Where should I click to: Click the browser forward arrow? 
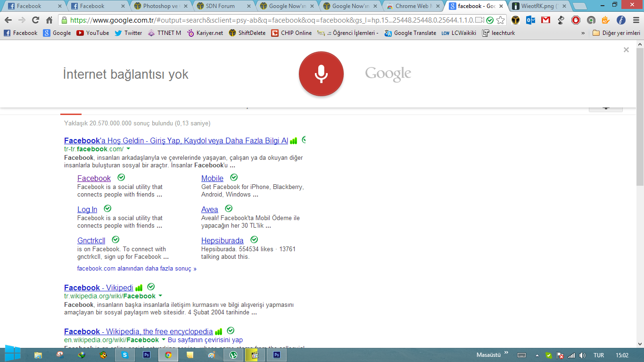pyautogui.click(x=22, y=20)
